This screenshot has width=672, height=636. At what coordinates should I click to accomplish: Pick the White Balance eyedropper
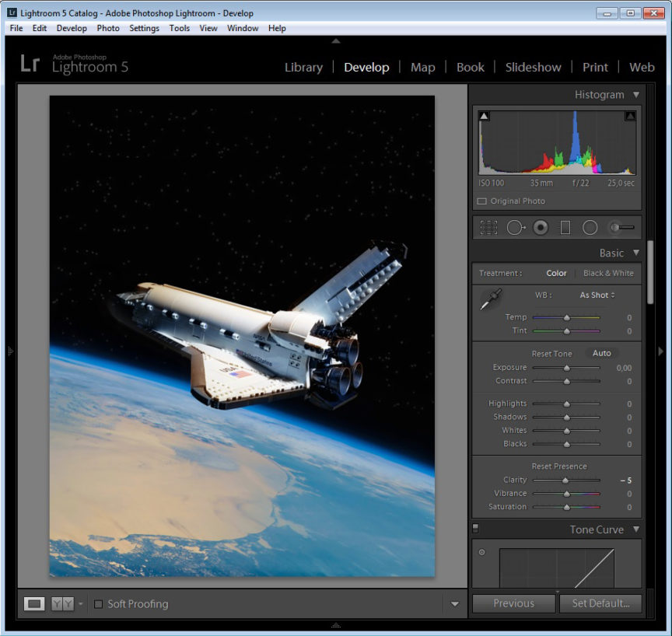[492, 299]
